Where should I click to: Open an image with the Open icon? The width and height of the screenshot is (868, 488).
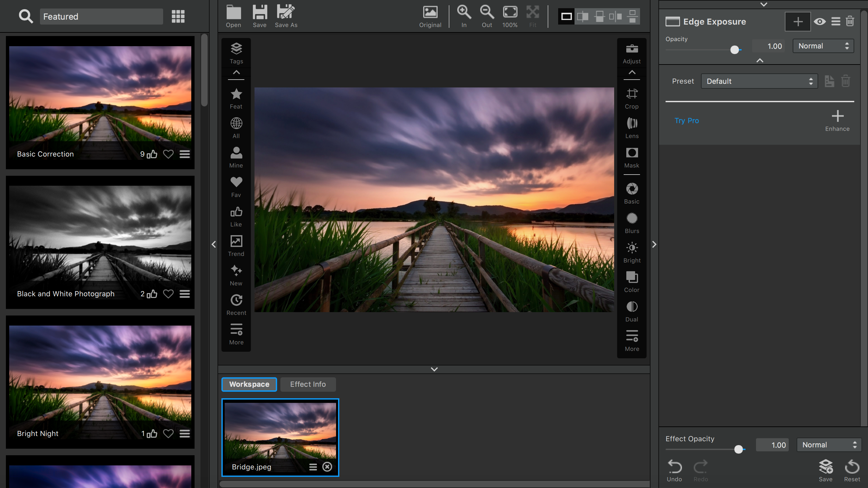click(x=233, y=16)
